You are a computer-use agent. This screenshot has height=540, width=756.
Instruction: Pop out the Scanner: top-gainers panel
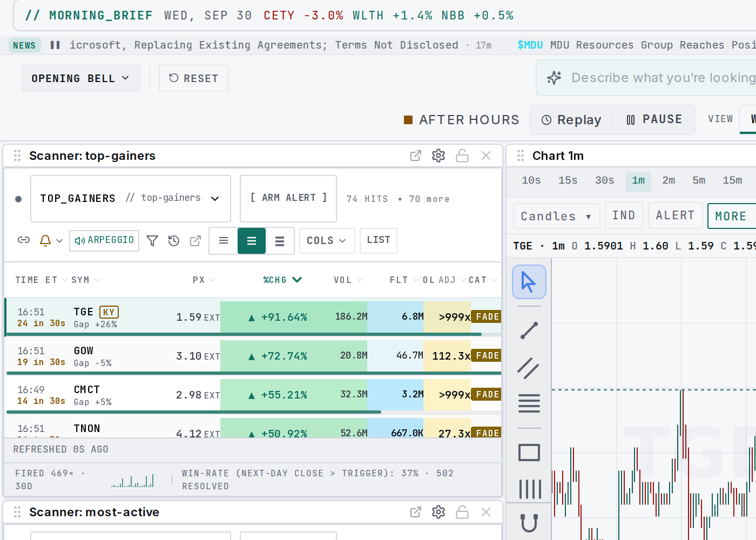click(416, 156)
